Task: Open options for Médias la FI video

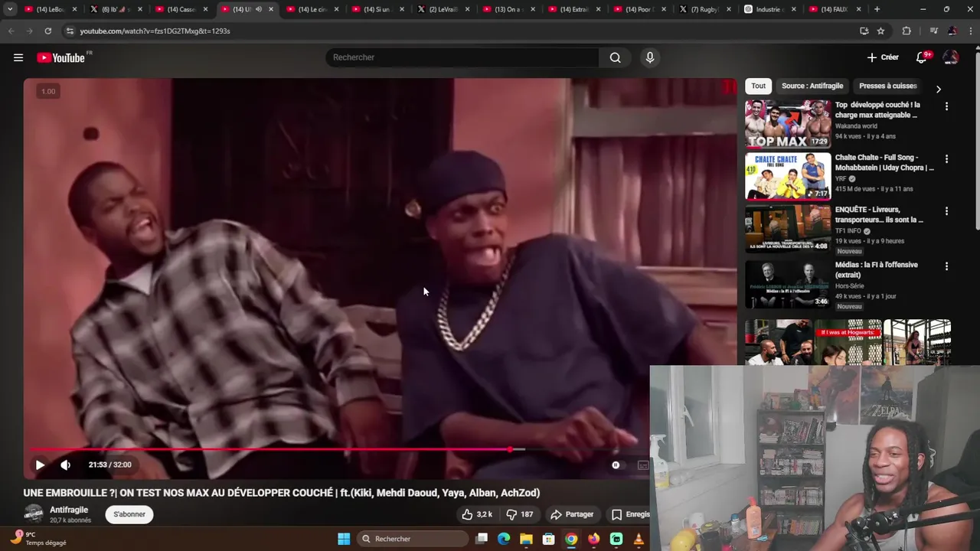Action: pos(946,266)
